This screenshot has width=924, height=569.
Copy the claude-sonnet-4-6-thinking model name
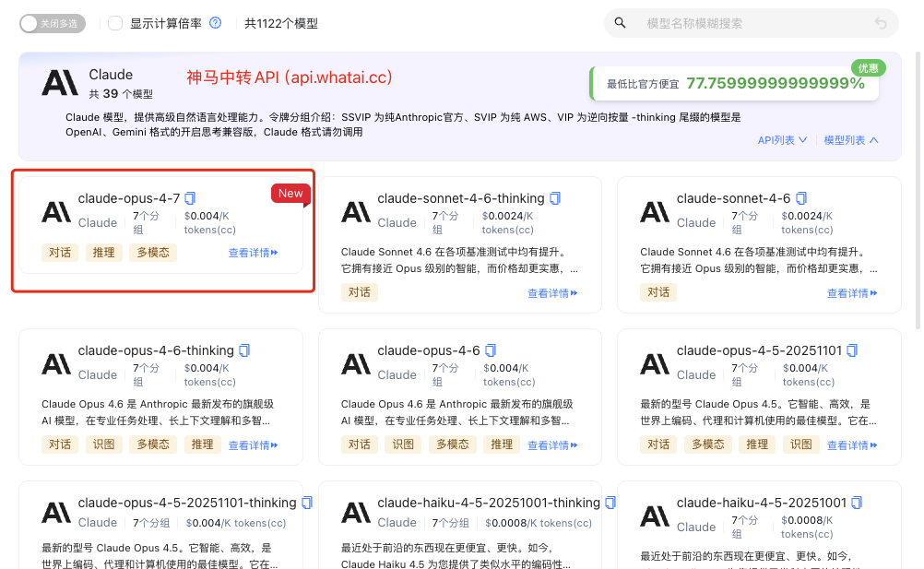(554, 198)
